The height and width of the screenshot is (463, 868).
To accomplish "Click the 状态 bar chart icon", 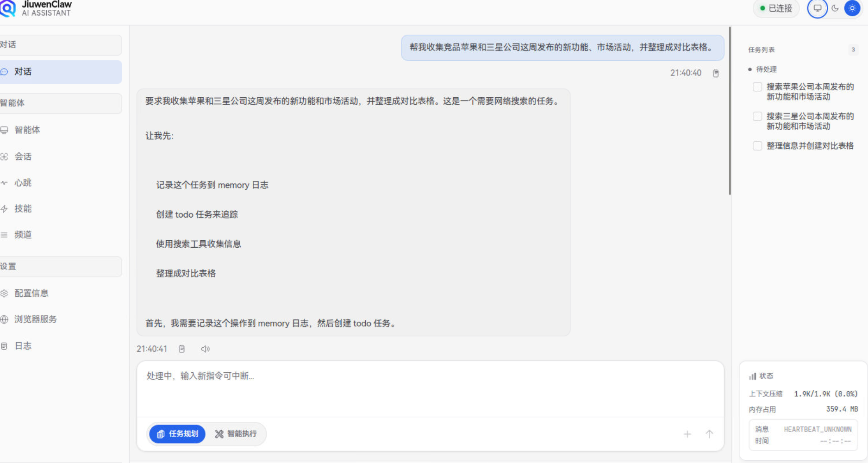I will tap(752, 376).
